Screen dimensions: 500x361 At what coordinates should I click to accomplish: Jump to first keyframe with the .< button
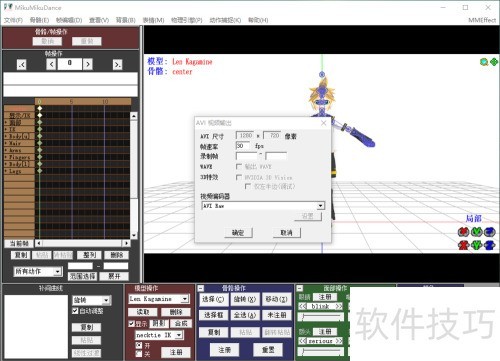[x=22, y=64]
